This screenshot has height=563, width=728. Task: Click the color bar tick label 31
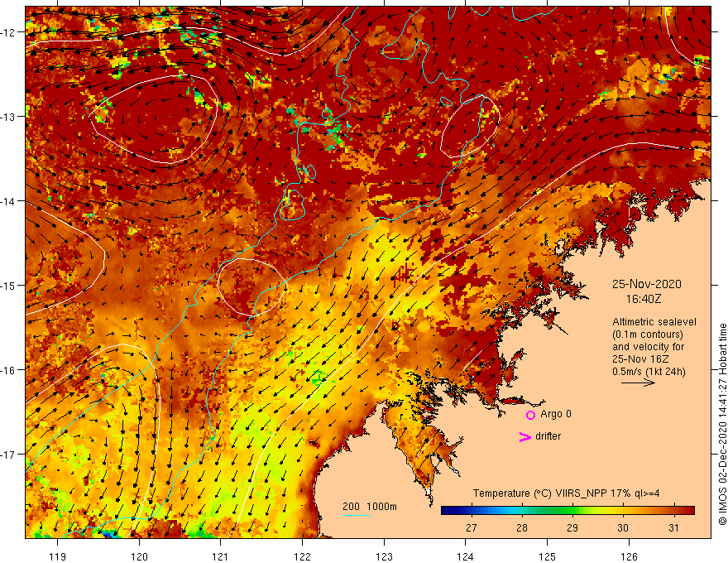click(673, 528)
